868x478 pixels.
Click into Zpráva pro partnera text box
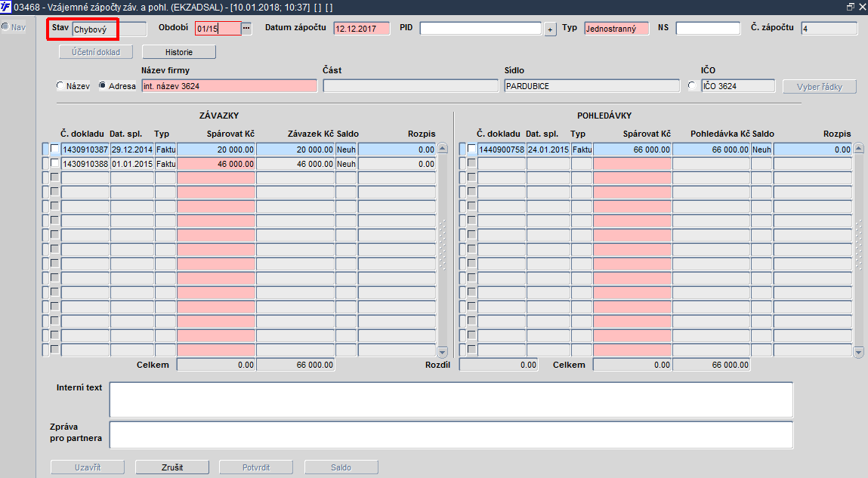pyautogui.click(x=451, y=435)
